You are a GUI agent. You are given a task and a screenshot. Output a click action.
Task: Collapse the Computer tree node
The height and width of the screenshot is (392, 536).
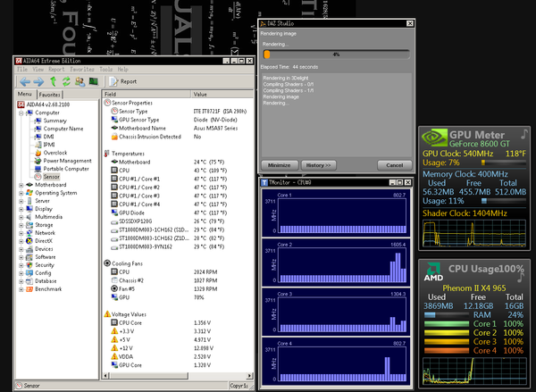tap(21, 113)
